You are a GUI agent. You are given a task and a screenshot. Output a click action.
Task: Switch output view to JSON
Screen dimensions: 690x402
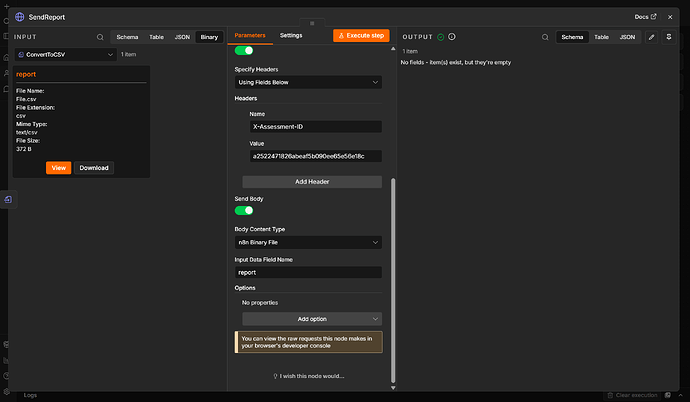(627, 37)
